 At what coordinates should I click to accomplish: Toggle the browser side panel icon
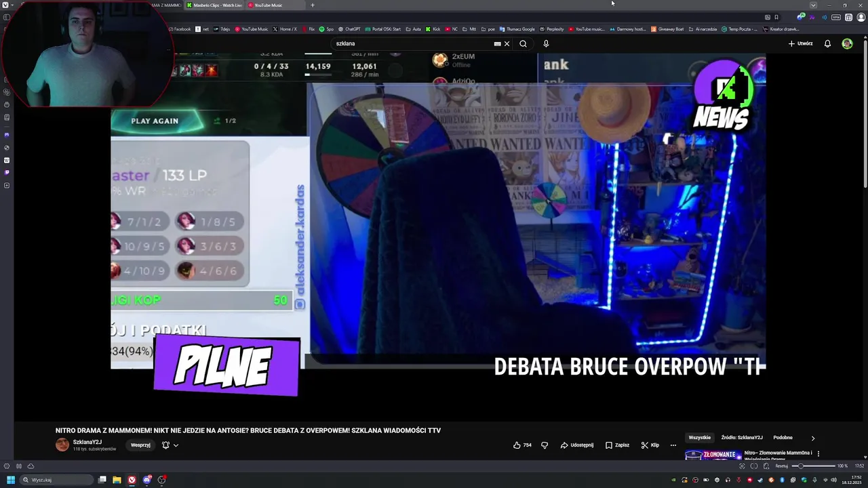point(7,17)
